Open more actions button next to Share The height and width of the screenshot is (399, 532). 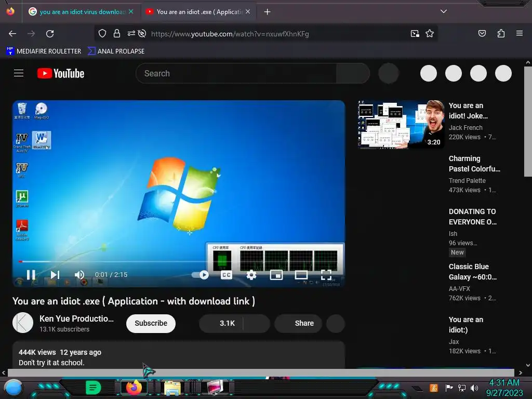[335, 323]
